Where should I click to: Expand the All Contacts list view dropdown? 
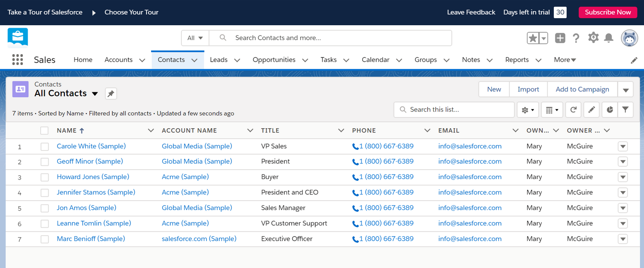click(95, 94)
